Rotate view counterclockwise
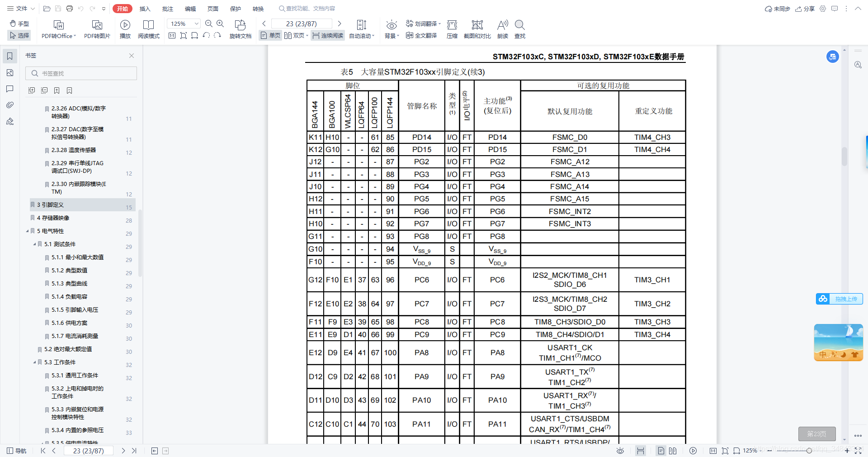 pyautogui.click(x=206, y=35)
